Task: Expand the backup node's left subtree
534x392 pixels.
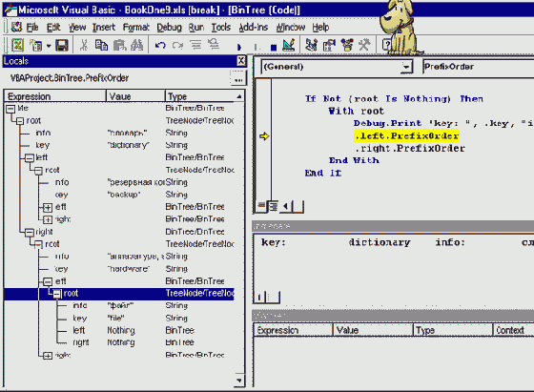Action: click(x=48, y=207)
